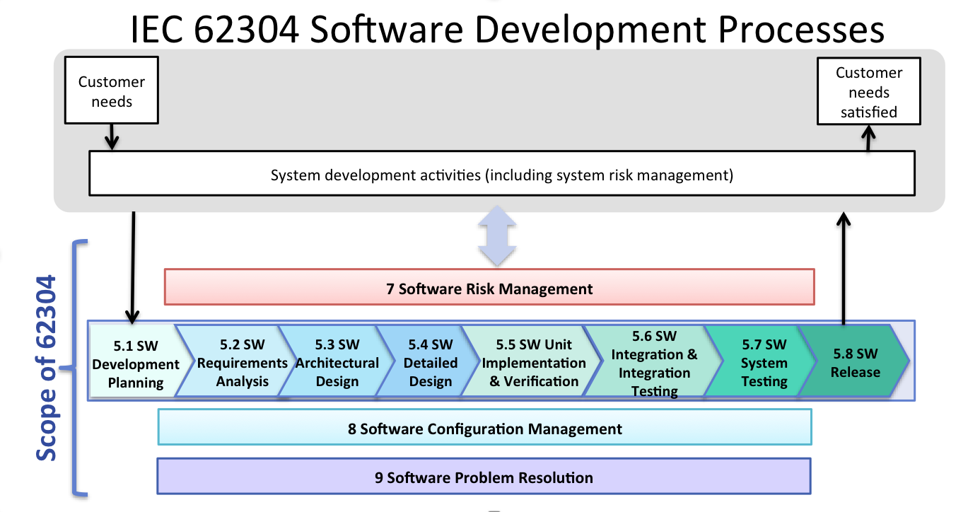Select the 5.8 SW Release arrow
This screenshot has width=980, height=512.
(x=856, y=363)
